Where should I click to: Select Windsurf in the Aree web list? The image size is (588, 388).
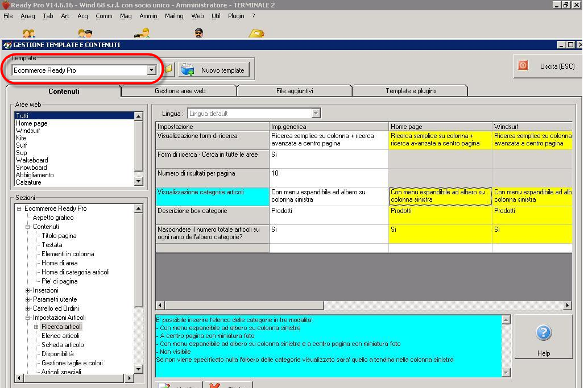click(28, 131)
